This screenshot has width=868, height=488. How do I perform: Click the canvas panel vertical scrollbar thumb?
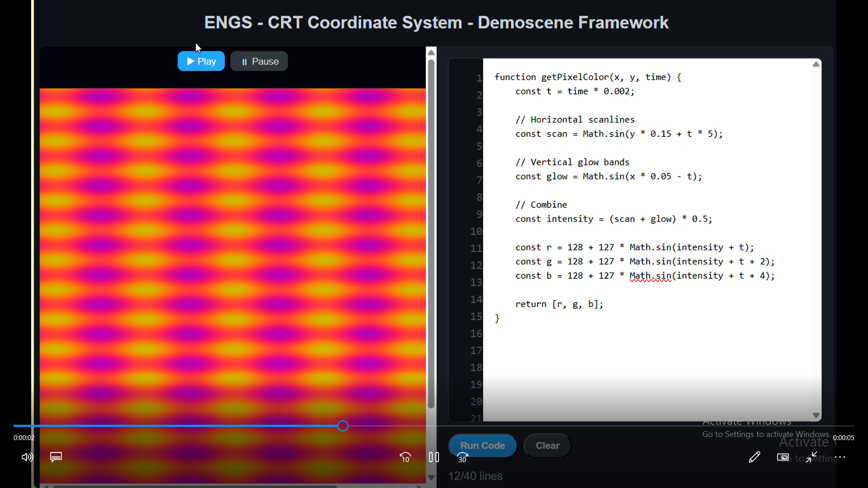(431, 234)
